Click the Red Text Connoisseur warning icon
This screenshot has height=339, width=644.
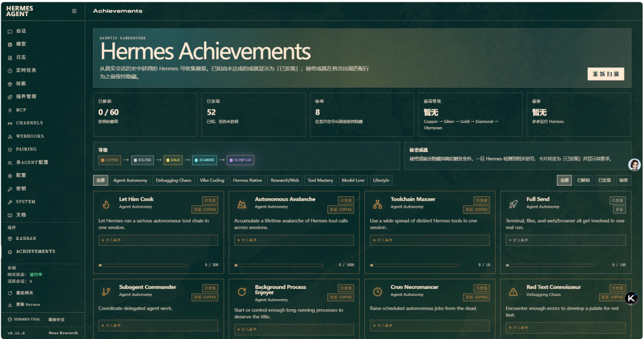click(x=513, y=292)
